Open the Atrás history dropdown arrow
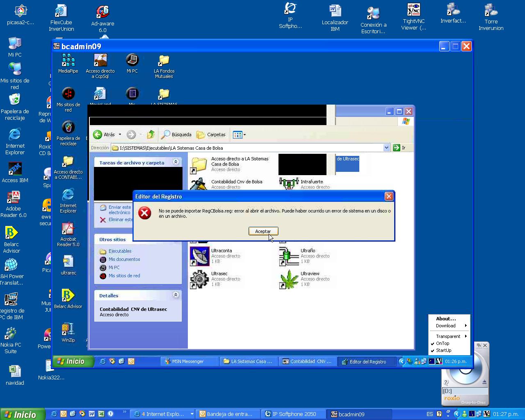Screen dimensions: 525x420 point(120,135)
